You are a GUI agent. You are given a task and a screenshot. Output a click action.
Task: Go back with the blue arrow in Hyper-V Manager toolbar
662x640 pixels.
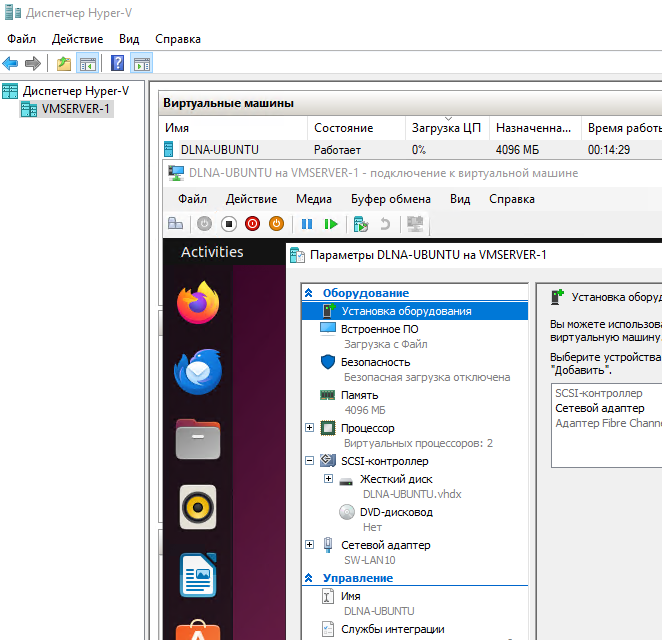coord(10,64)
